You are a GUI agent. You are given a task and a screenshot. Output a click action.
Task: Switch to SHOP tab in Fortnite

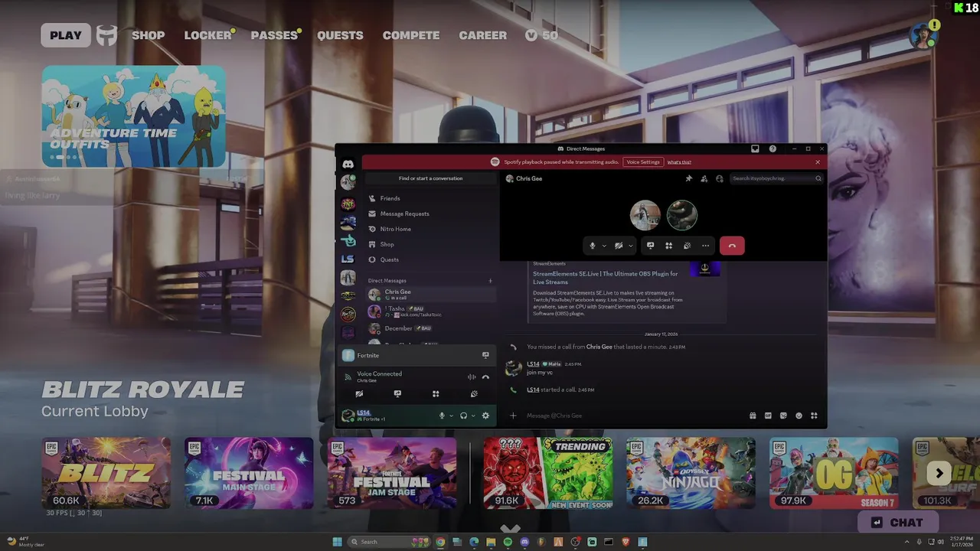tap(148, 35)
